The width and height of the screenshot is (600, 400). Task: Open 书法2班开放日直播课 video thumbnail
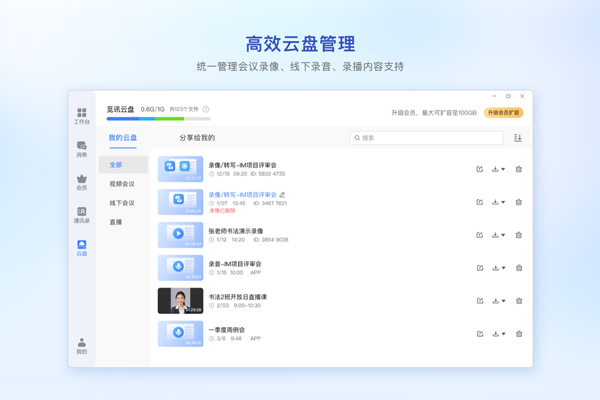(x=181, y=300)
